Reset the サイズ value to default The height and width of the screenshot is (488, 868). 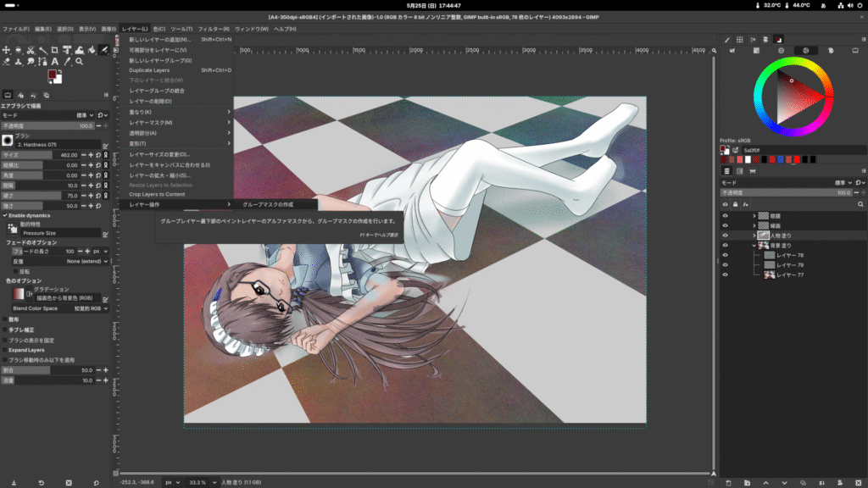(98, 156)
